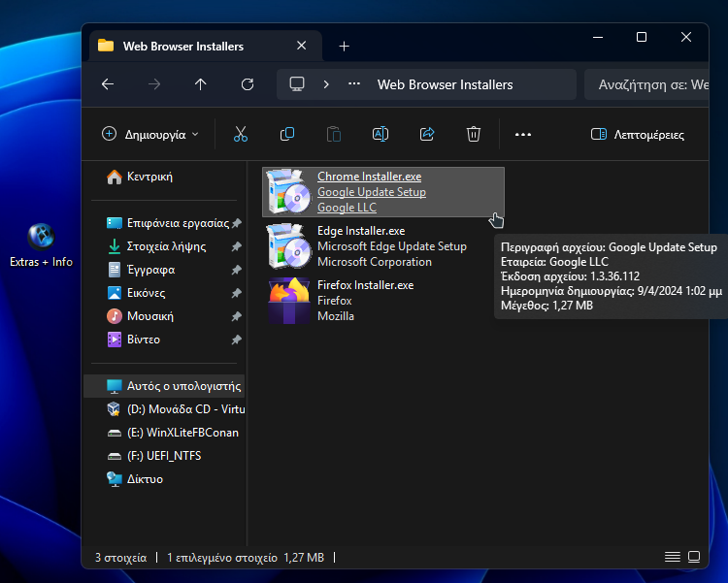
Task: Click the Edge Installer.exe file icon
Action: (289, 246)
